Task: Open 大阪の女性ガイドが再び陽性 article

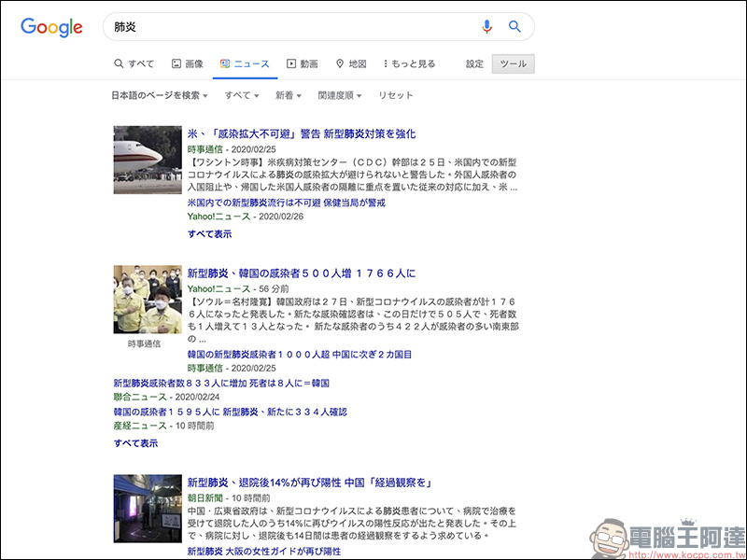Action: pyautogui.click(x=264, y=552)
